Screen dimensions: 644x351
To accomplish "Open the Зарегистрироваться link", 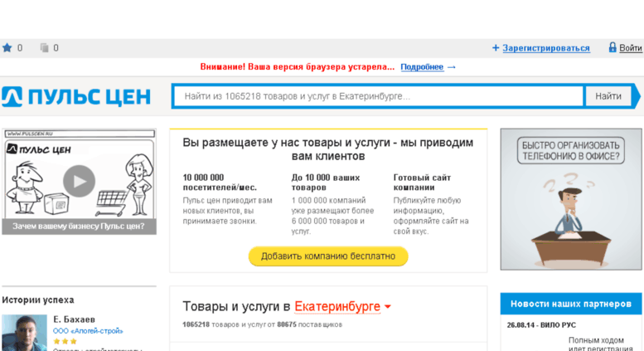I will pyautogui.click(x=546, y=48).
